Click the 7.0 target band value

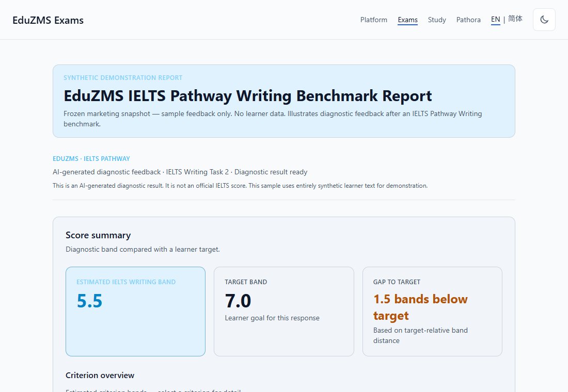(x=238, y=301)
